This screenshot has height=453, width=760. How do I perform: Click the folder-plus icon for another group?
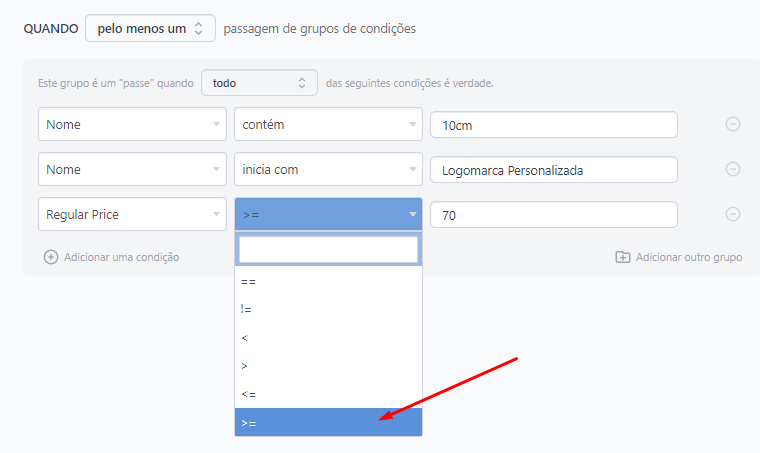pos(623,257)
